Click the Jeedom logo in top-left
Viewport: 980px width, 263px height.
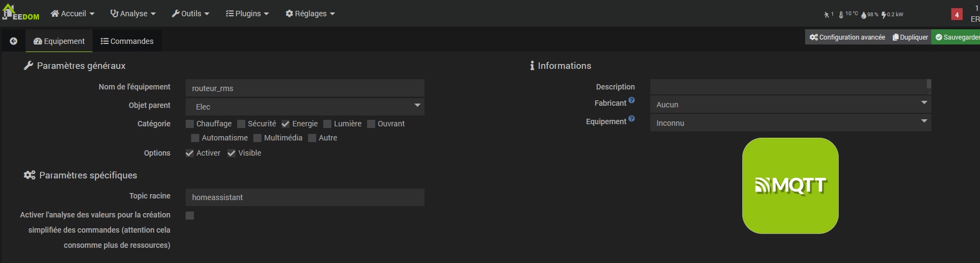point(21,13)
